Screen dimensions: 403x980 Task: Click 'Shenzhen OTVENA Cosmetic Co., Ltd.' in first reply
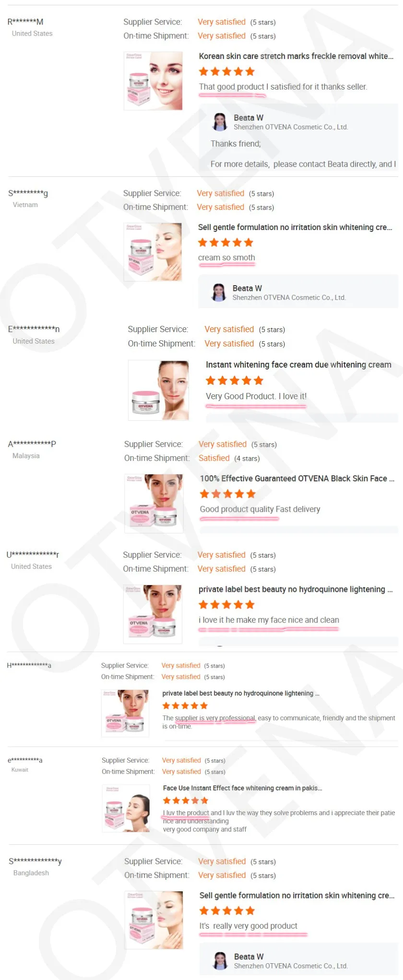(291, 127)
